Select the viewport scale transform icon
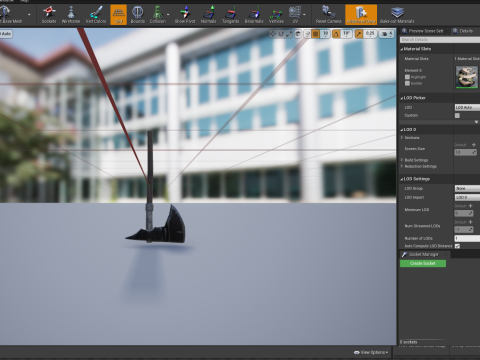The height and width of the screenshot is (360, 480). tap(289, 34)
